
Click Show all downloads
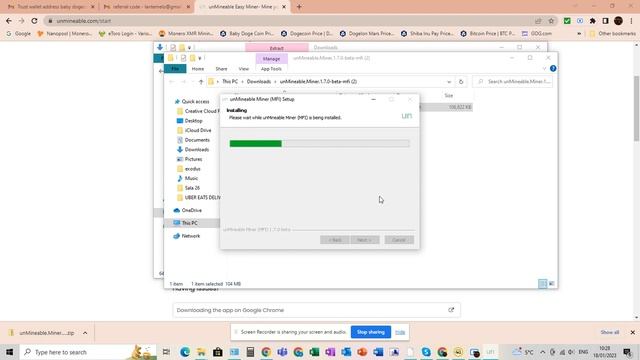pos(609,333)
